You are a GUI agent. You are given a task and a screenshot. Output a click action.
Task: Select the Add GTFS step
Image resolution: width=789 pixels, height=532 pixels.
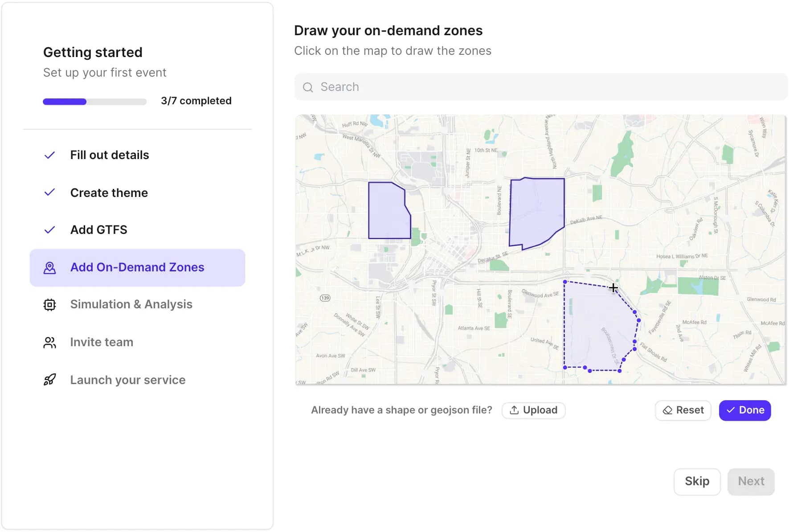coord(99,230)
